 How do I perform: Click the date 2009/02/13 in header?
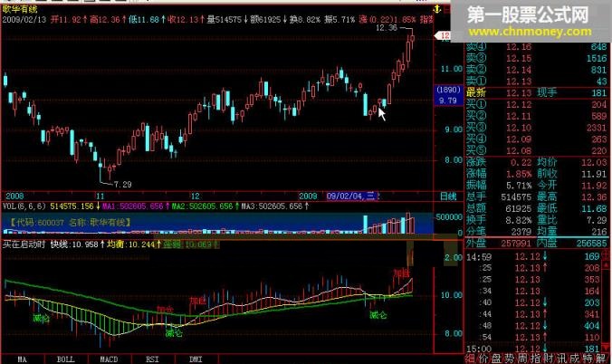(24, 20)
